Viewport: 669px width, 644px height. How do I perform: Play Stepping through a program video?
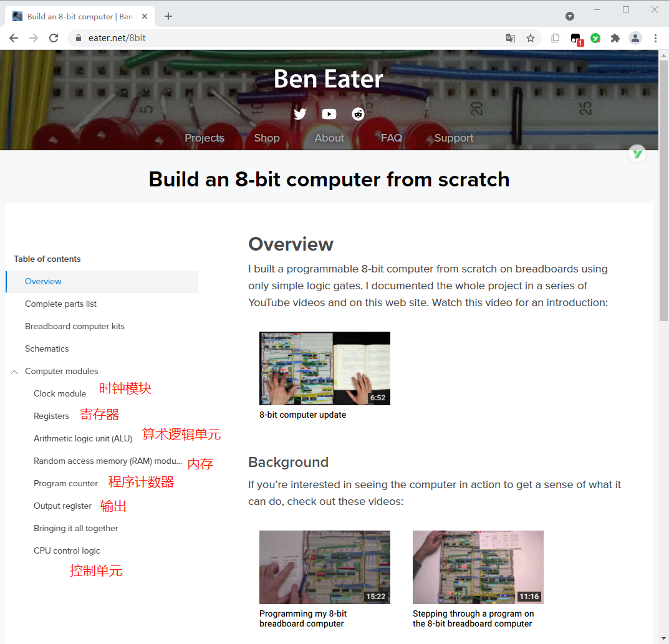(478, 567)
